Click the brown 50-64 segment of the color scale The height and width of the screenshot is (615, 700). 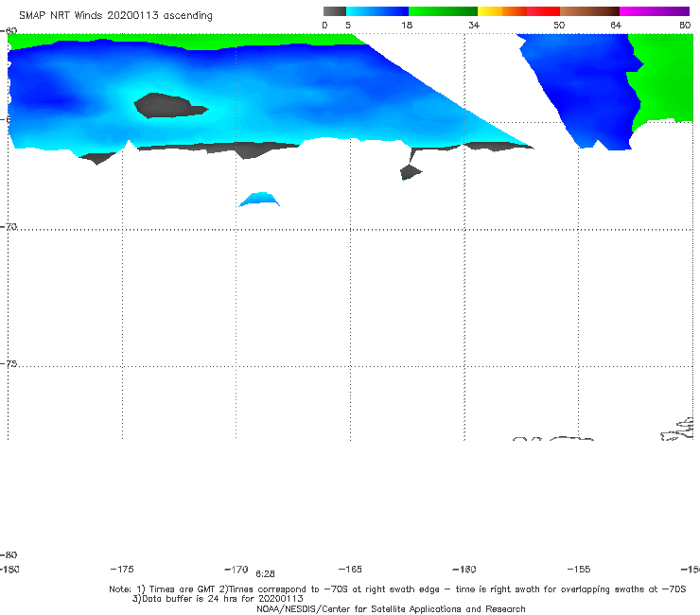pyautogui.click(x=589, y=11)
